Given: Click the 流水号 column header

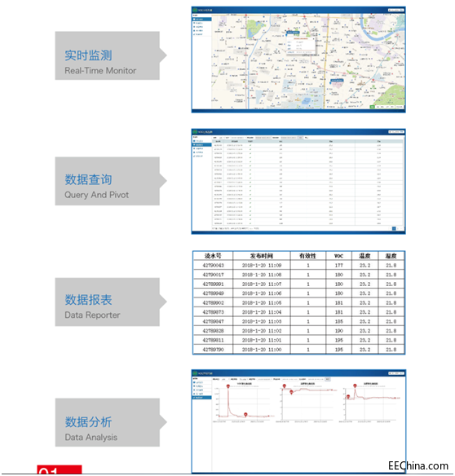Looking at the screenshot, I should coord(213,256).
